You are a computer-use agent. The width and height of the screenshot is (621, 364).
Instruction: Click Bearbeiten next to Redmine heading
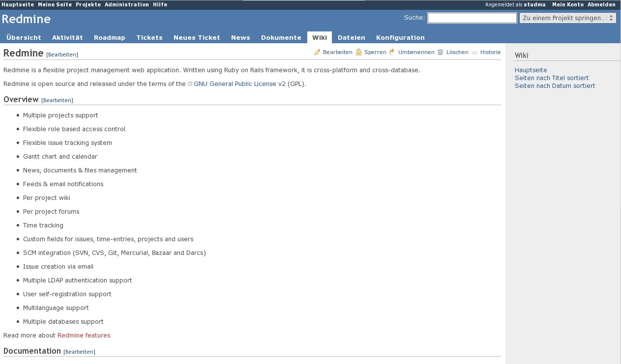tap(62, 55)
